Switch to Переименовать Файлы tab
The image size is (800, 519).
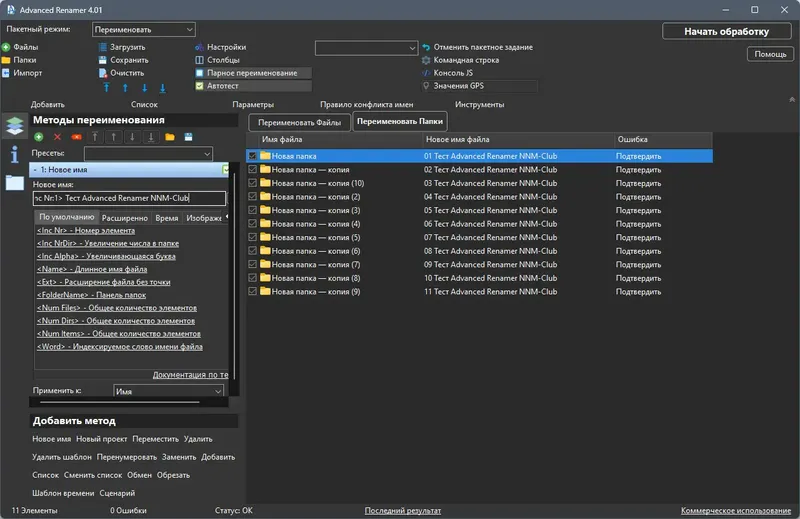pos(299,122)
